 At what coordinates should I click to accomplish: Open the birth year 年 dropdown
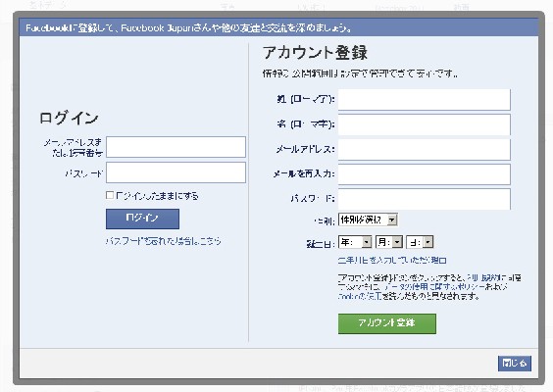[355, 242]
